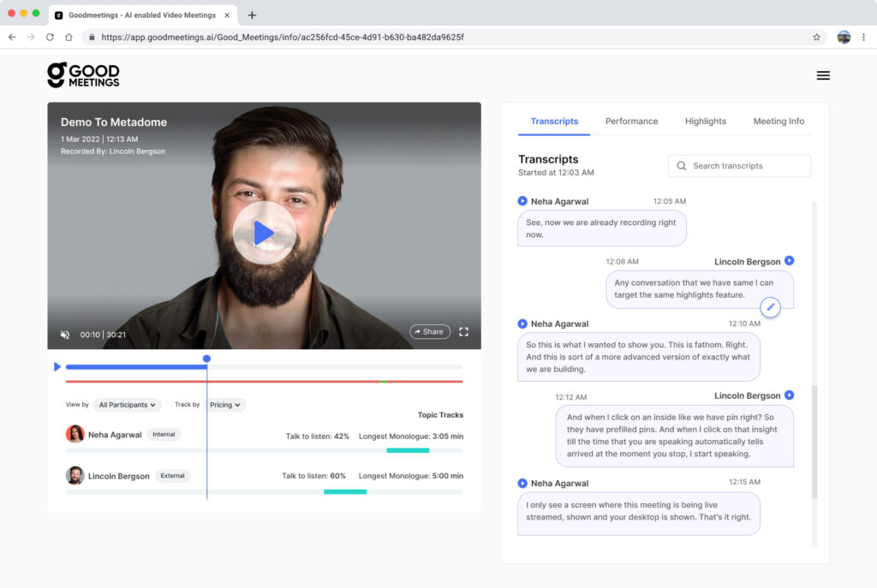Open the hamburger menu at top right
This screenshot has height=588, width=877.
(823, 75)
